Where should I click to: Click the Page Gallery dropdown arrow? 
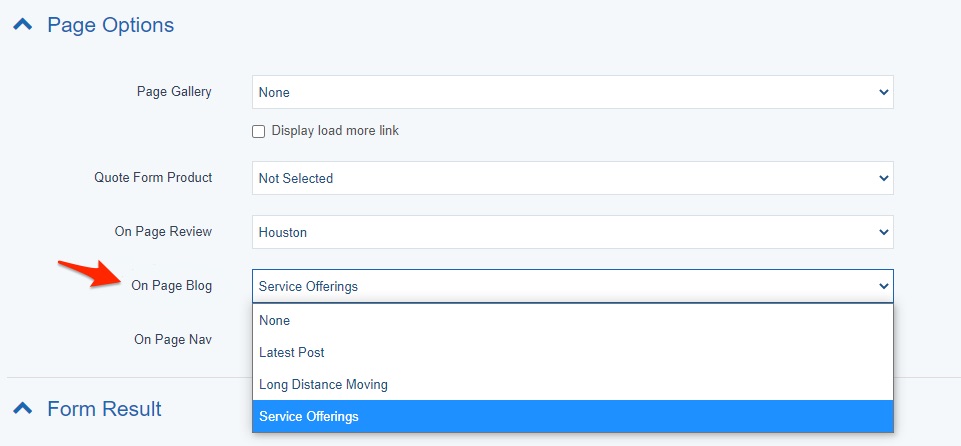click(883, 92)
